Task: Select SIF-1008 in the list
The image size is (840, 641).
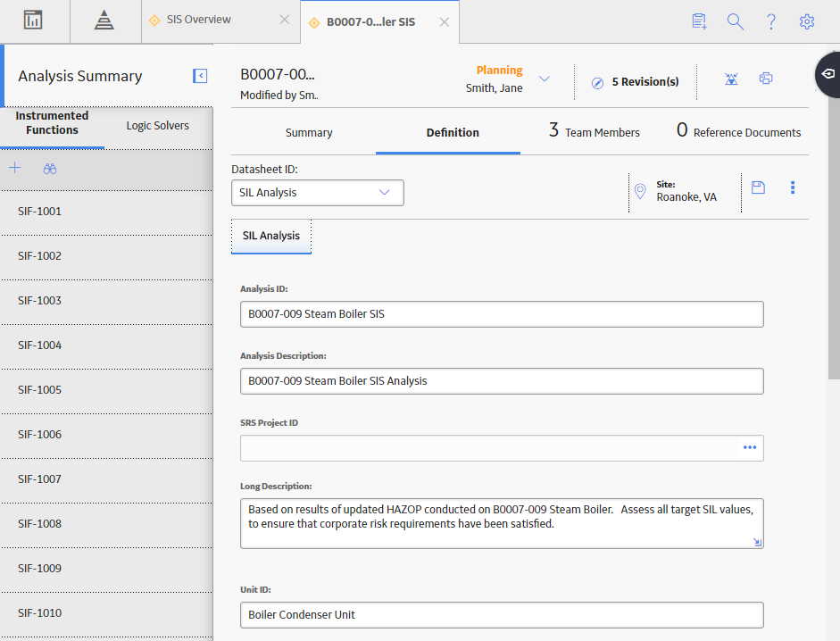Action: [x=106, y=524]
